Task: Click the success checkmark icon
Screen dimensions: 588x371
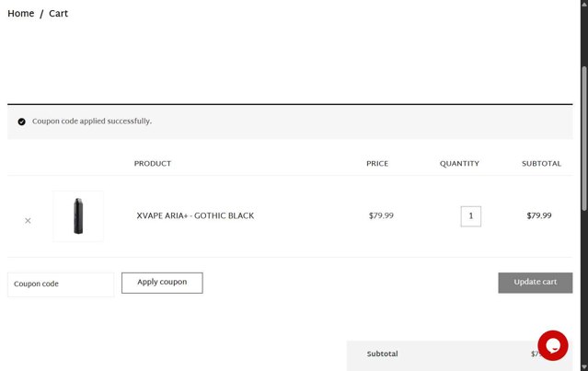Action: click(22, 122)
